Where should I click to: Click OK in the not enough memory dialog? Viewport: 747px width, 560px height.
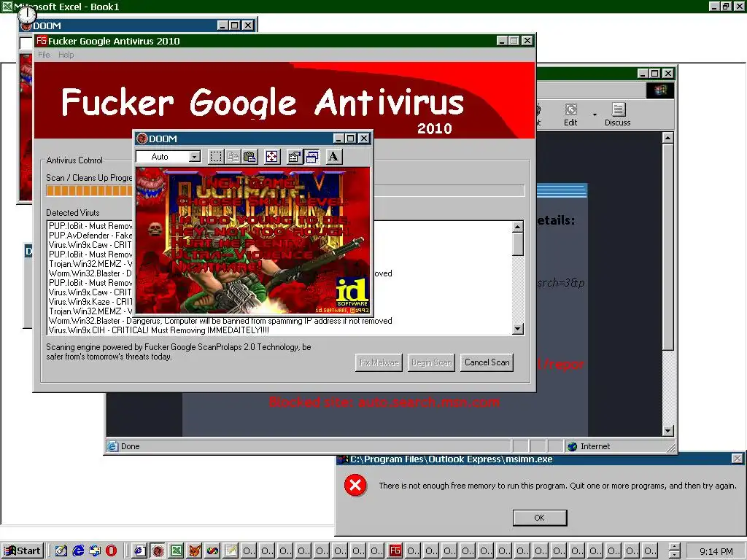539,518
